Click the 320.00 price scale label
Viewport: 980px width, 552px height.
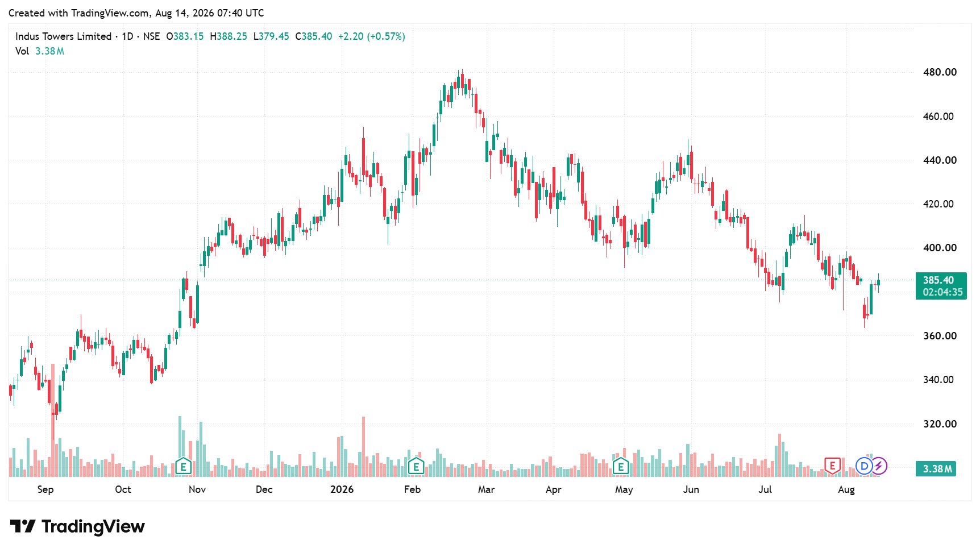940,424
